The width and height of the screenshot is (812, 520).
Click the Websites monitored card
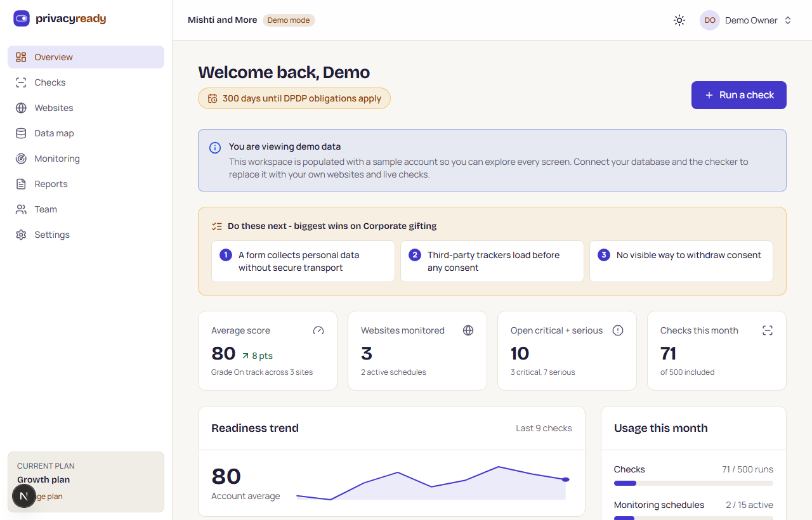tap(417, 351)
